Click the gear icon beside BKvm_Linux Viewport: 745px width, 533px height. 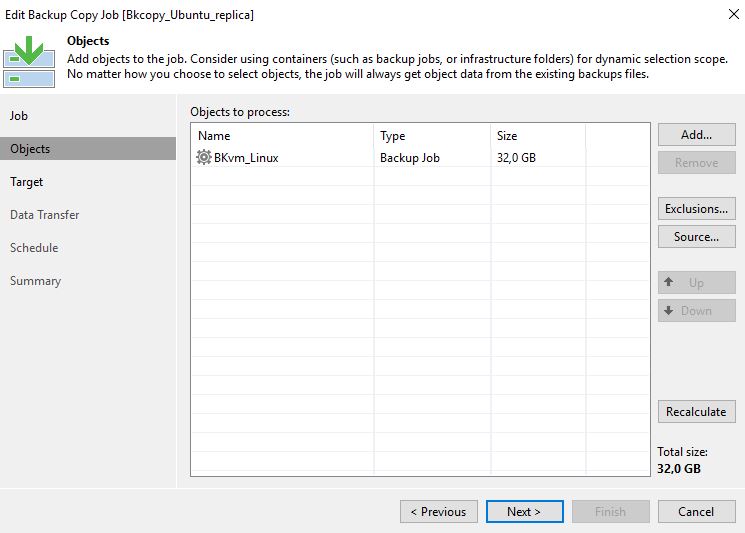(203, 157)
